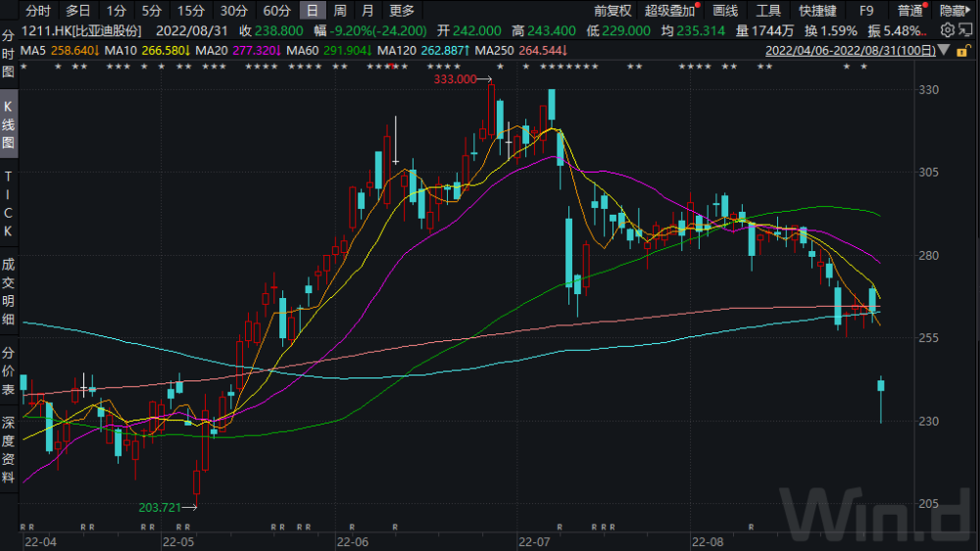980x551 pixels.
Task: Click the red star event marker
Action: pyautogui.click(x=391, y=66)
